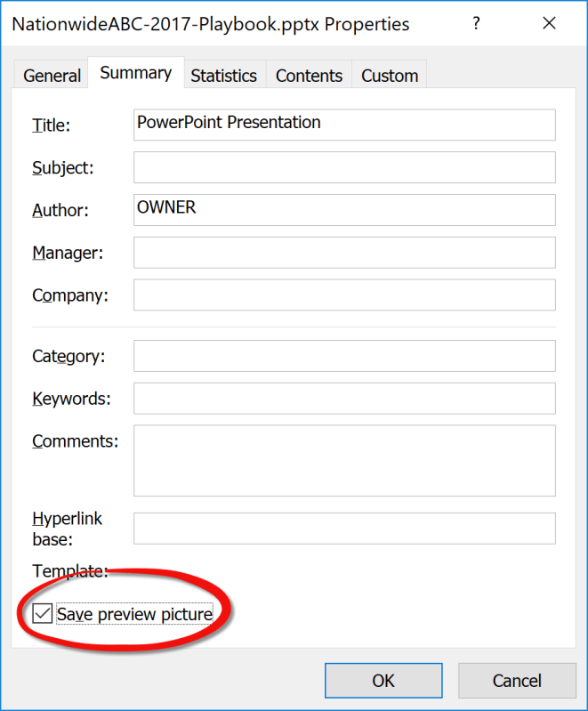Switch to the General tab
588x711 pixels.
[x=52, y=76]
